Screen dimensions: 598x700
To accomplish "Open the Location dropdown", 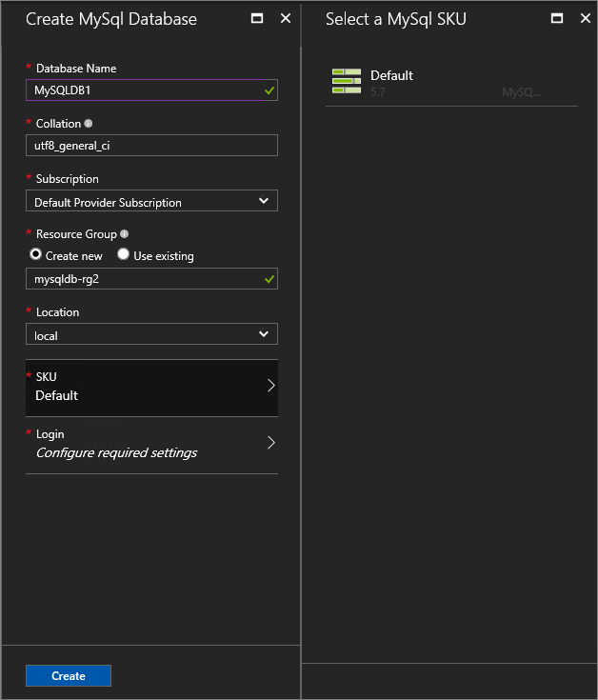I will [x=151, y=334].
